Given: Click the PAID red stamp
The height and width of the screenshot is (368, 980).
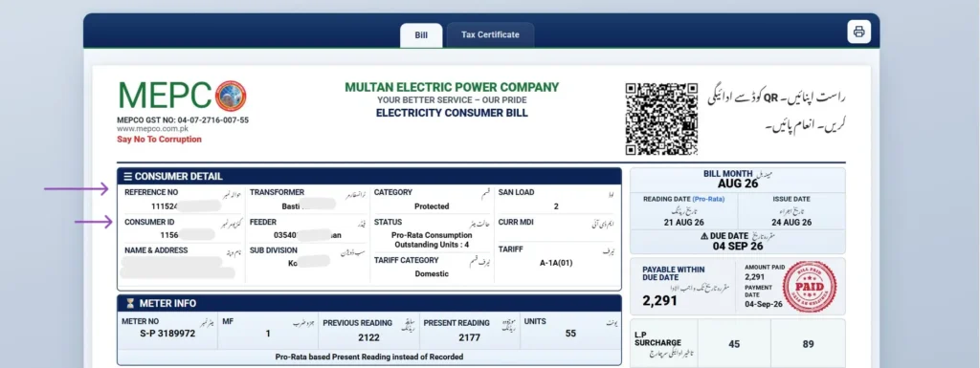Looking at the screenshot, I should click(810, 287).
